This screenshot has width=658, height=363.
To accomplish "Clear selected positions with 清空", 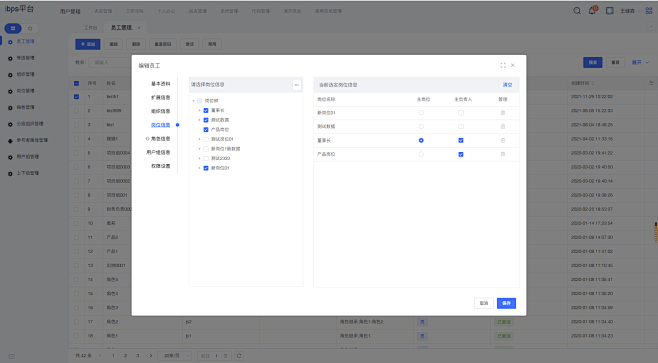I will 507,85.
